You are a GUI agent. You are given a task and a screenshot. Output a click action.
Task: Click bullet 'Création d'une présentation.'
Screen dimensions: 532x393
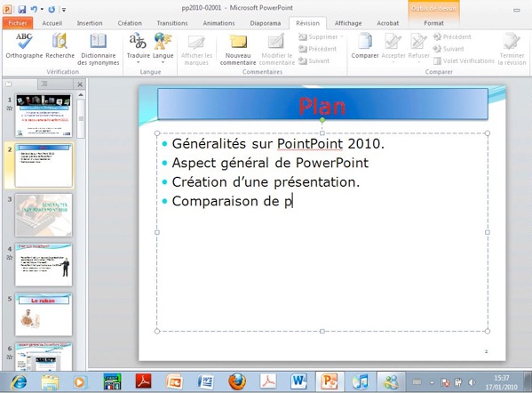[266, 182]
